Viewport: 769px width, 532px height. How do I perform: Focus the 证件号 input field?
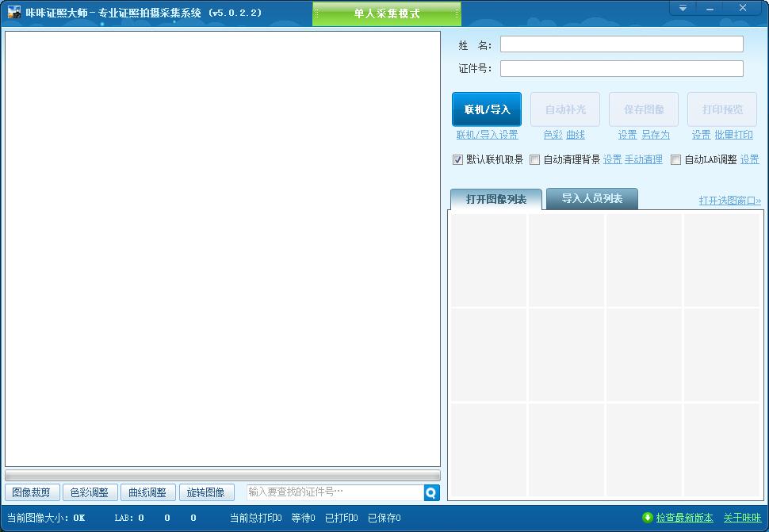622,69
